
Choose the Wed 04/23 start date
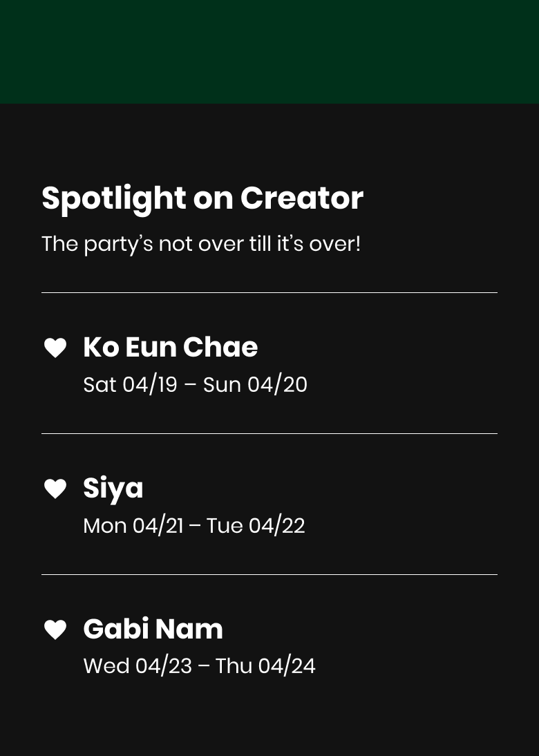pos(137,666)
